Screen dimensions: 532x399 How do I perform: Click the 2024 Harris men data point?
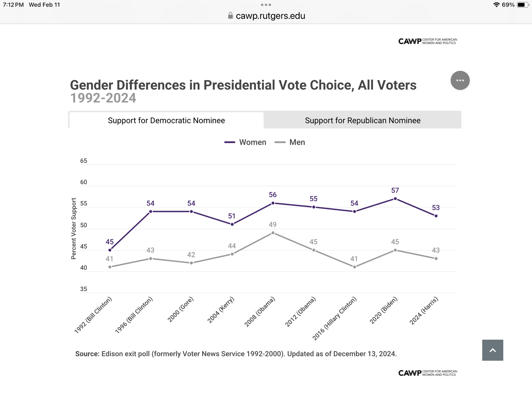click(436, 259)
